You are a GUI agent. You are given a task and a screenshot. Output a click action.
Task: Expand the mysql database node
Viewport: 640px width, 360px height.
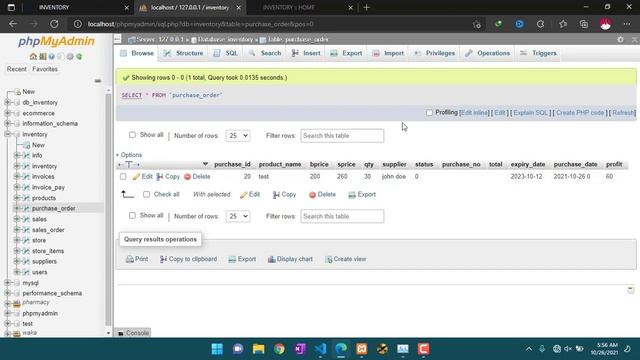pyautogui.click(x=7, y=282)
